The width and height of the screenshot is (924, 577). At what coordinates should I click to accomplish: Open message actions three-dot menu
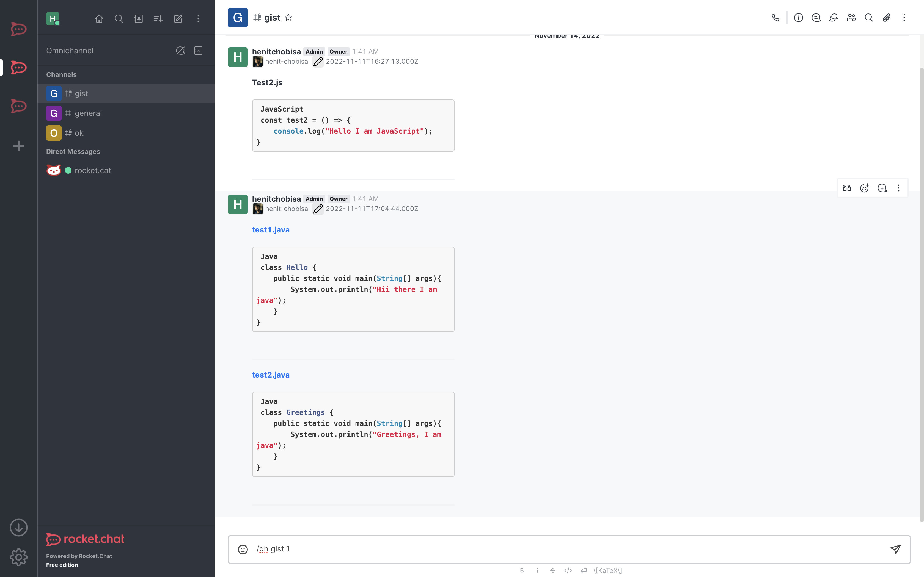coord(898,188)
